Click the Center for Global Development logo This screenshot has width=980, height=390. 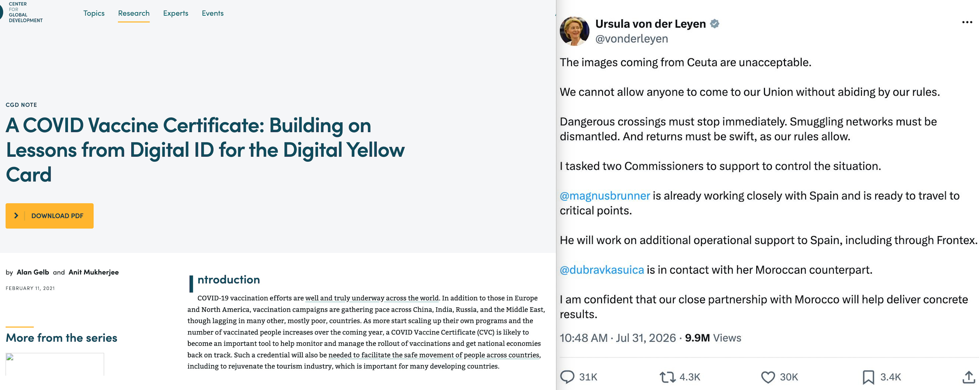coord(21,12)
